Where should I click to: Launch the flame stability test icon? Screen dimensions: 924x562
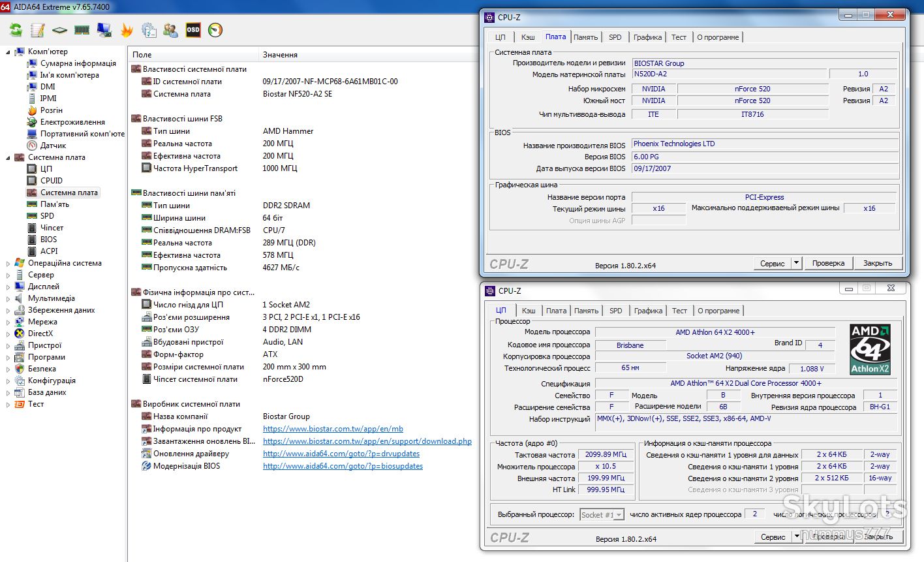127,30
